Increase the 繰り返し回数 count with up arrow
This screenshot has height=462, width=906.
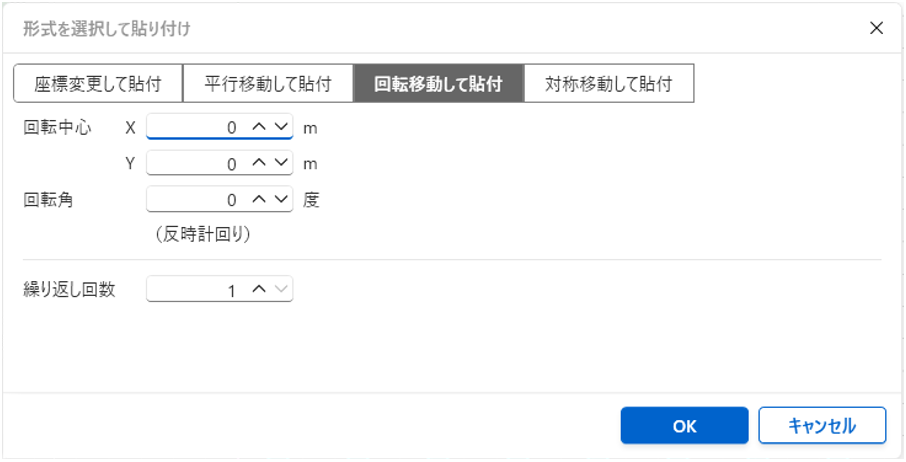click(258, 290)
